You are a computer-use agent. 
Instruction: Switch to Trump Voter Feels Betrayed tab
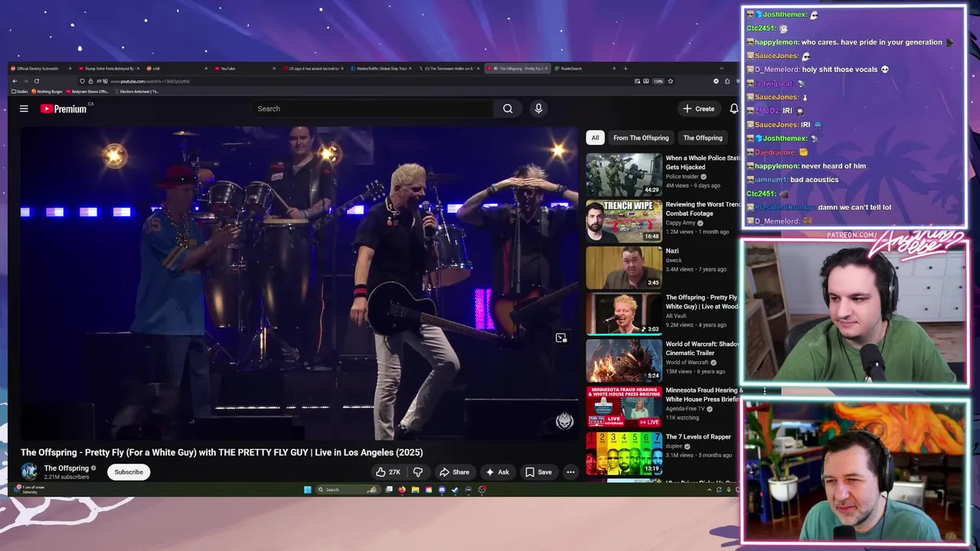tap(109, 68)
